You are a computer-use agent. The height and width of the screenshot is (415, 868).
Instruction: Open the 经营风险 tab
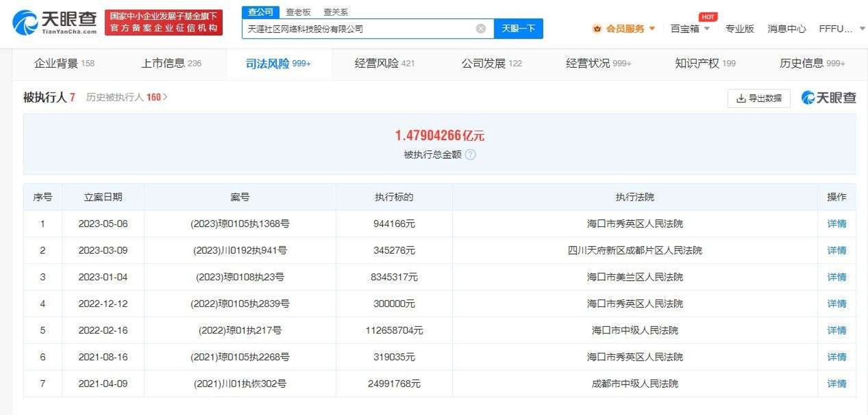(x=385, y=64)
